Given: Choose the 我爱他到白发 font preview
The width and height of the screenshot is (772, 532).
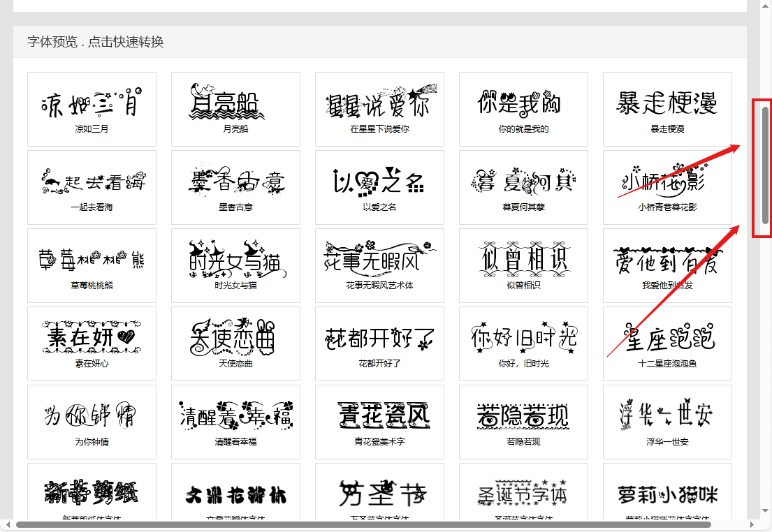Looking at the screenshot, I should (x=668, y=266).
